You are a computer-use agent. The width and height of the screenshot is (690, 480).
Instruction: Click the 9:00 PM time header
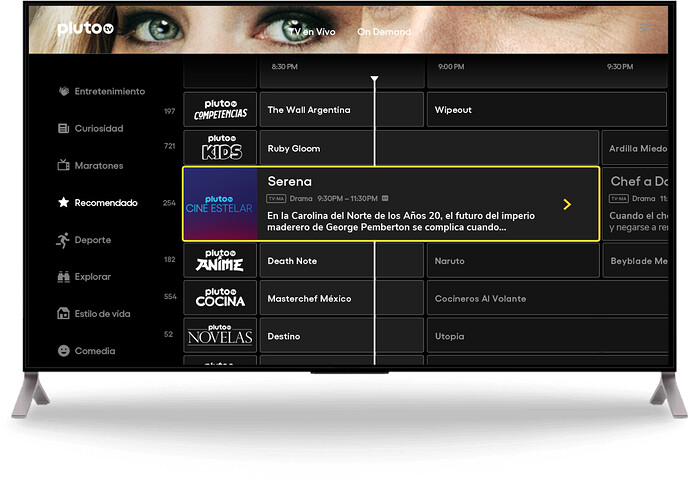click(x=451, y=66)
